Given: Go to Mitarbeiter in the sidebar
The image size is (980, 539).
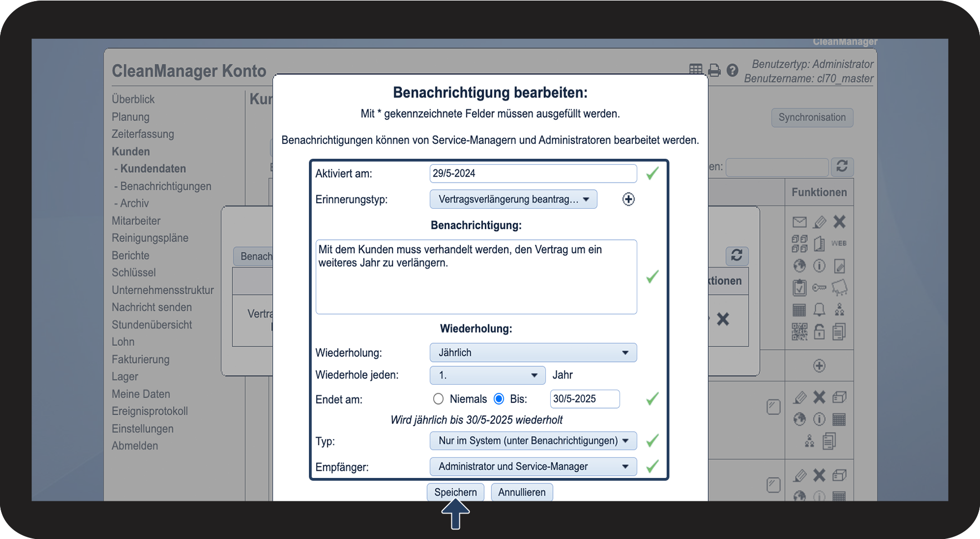Looking at the screenshot, I should point(136,221).
